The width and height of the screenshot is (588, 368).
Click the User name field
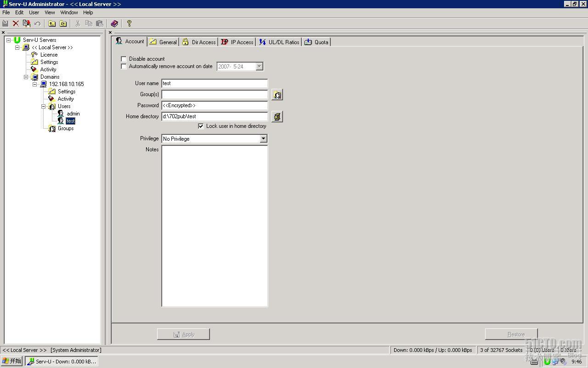tap(215, 83)
